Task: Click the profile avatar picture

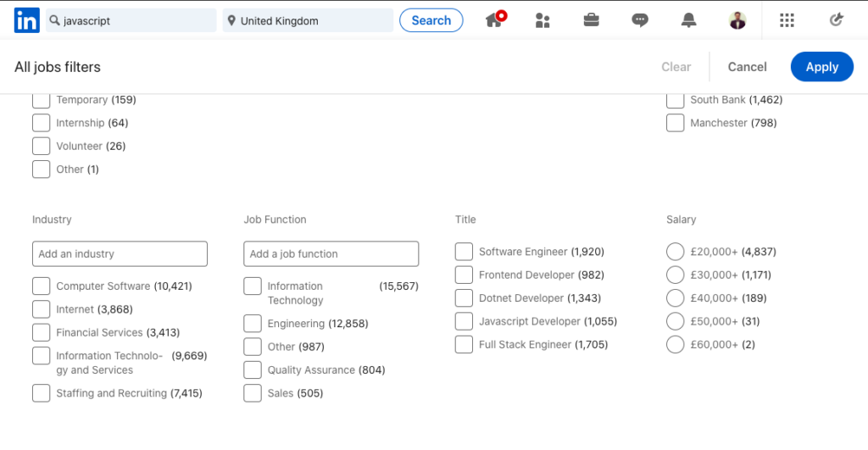Action: point(737,20)
